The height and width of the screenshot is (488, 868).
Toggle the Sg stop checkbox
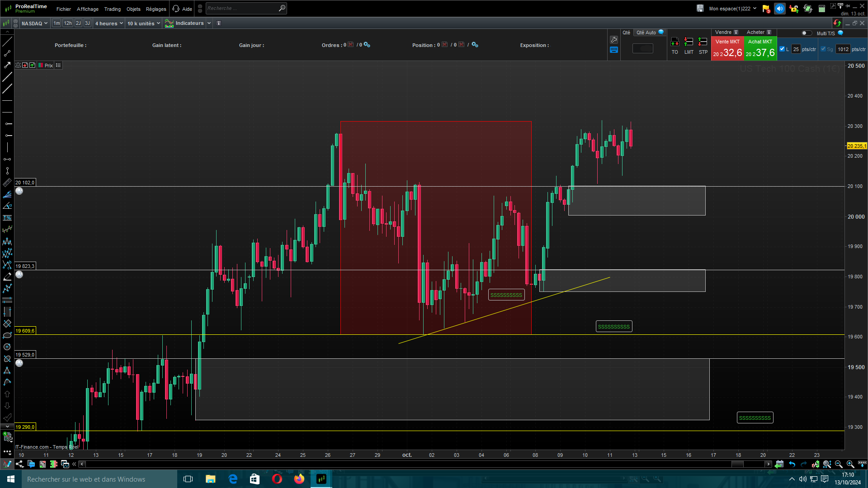click(x=823, y=49)
